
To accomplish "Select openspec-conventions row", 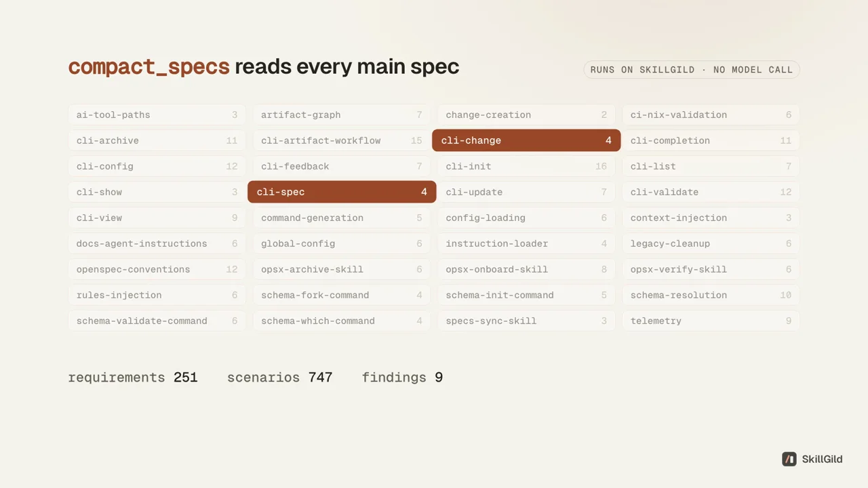I will [x=157, y=269].
